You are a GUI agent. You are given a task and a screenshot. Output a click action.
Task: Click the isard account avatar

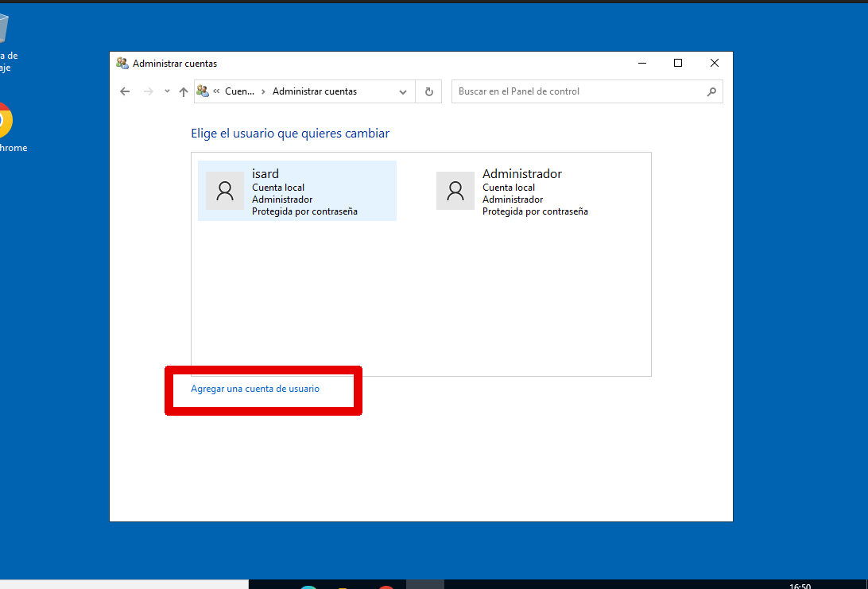[x=225, y=191]
